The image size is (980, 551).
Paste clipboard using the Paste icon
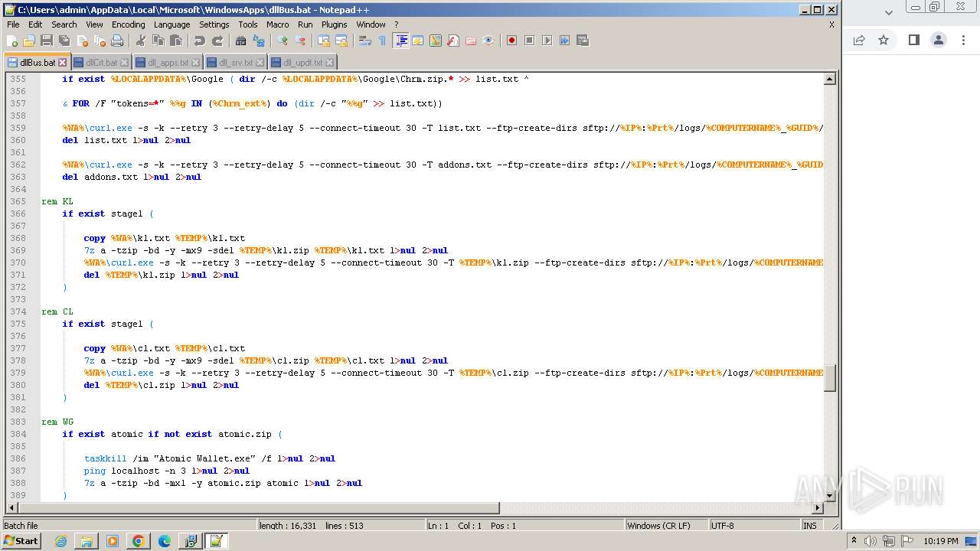(x=175, y=41)
